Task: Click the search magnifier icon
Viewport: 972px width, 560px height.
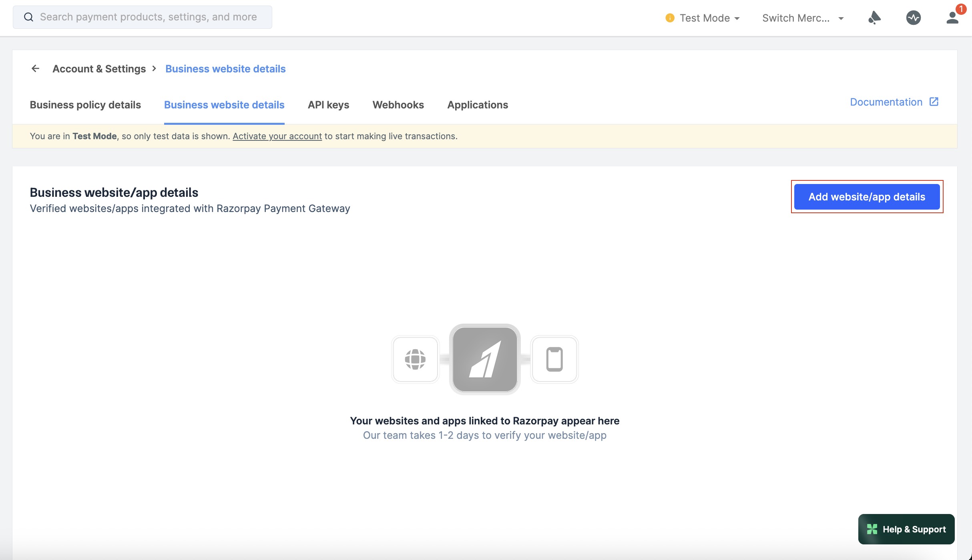Action: (x=28, y=17)
